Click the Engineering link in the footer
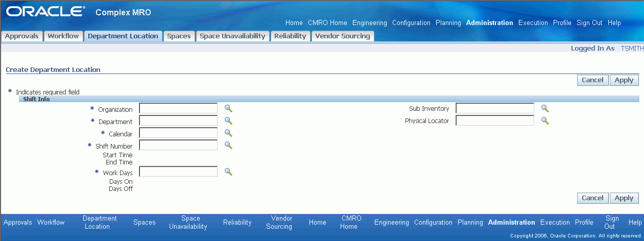This screenshot has width=644, height=241. pos(392,223)
